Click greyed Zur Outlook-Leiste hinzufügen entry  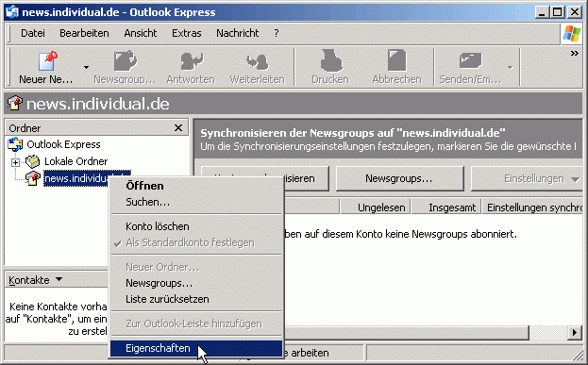195,324
